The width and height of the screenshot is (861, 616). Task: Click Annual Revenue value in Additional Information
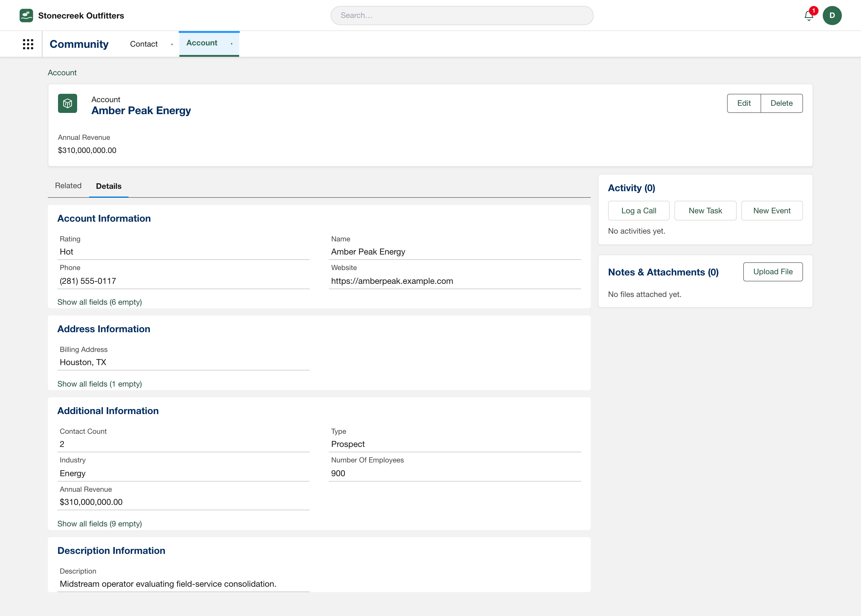pos(91,502)
